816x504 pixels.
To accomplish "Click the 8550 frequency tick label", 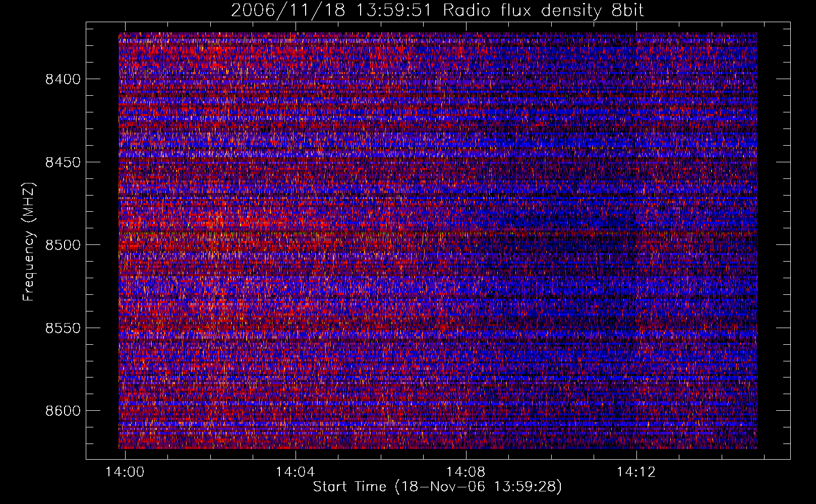I will pos(63,328).
